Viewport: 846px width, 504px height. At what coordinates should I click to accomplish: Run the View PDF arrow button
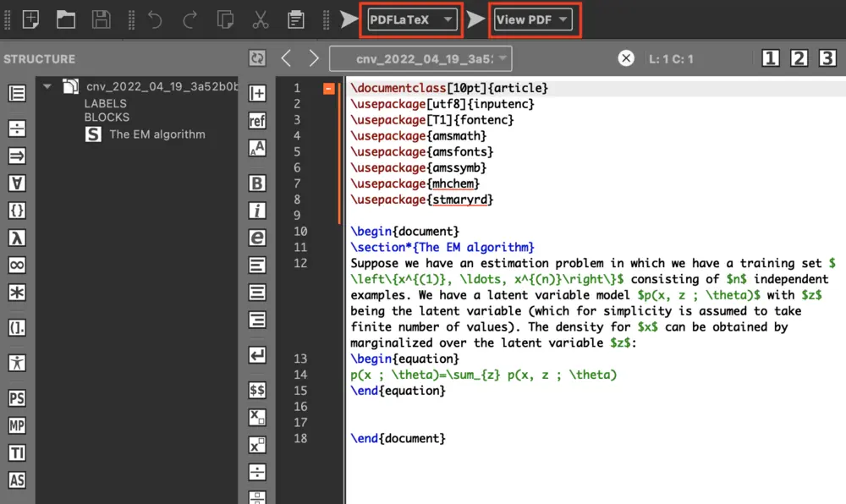475,20
